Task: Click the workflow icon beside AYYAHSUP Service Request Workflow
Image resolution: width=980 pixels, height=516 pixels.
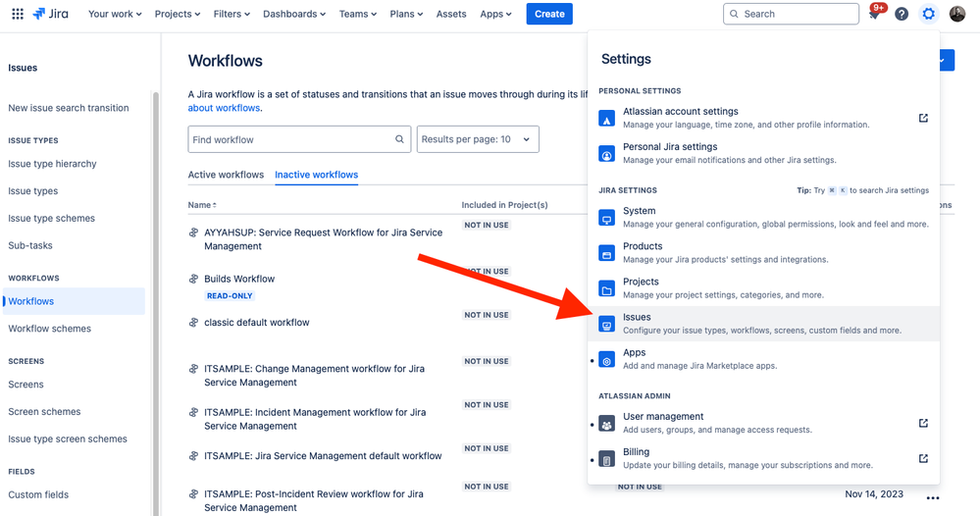Action: pyautogui.click(x=194, y=232)
